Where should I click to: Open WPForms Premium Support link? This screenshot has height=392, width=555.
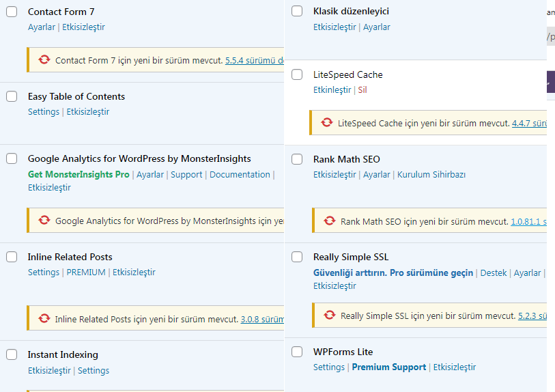pyautogui.click(x=388, y=367)
